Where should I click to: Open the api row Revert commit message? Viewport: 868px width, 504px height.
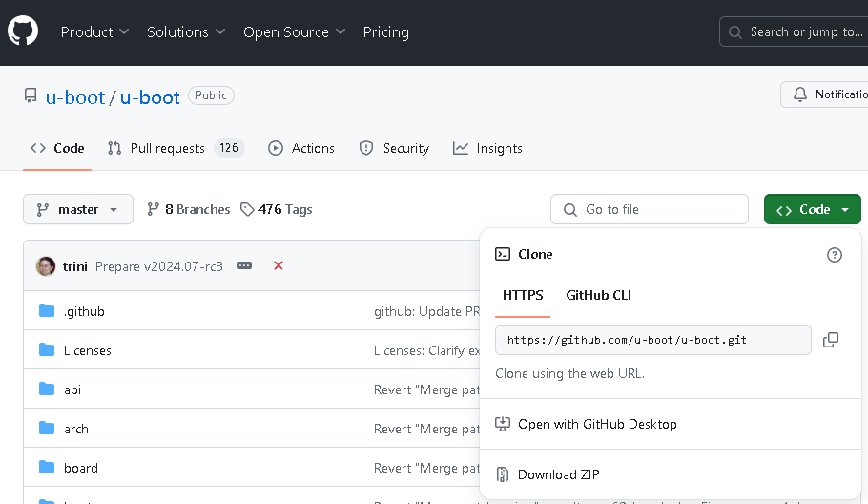pos(426,389)
